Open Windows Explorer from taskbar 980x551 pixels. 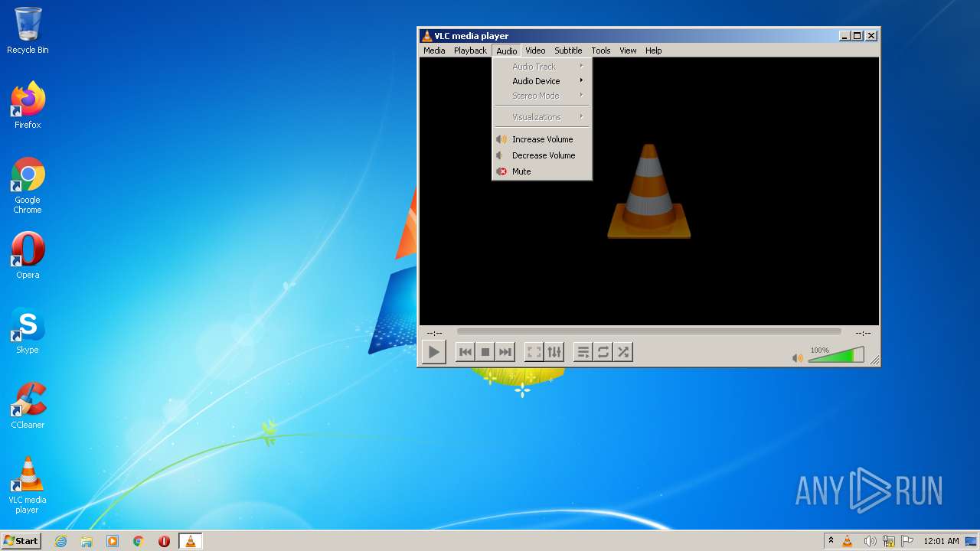point(87,541)
